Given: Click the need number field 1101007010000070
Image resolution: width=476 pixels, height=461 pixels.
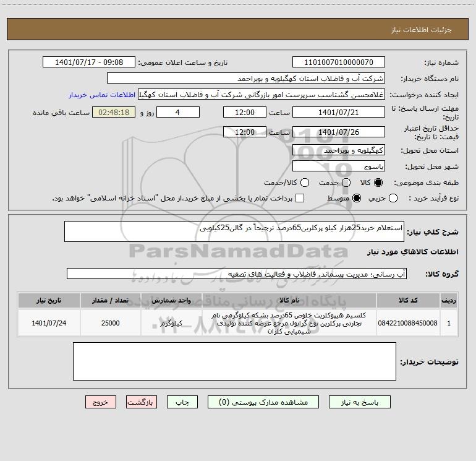Looking at the screenshot, I should (339, 62).
